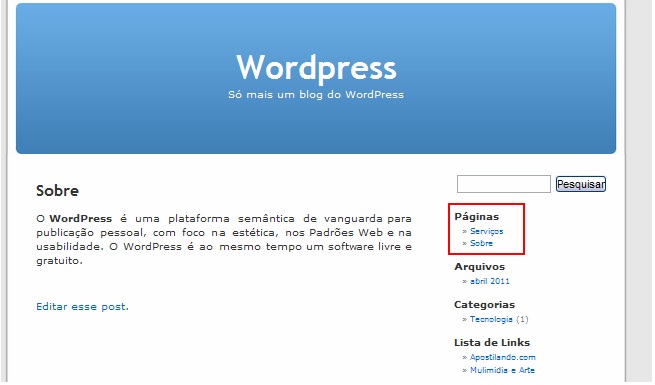Open the abril 2011 archive link
This screenshot has height=385, width=655.
pos(490,281)
